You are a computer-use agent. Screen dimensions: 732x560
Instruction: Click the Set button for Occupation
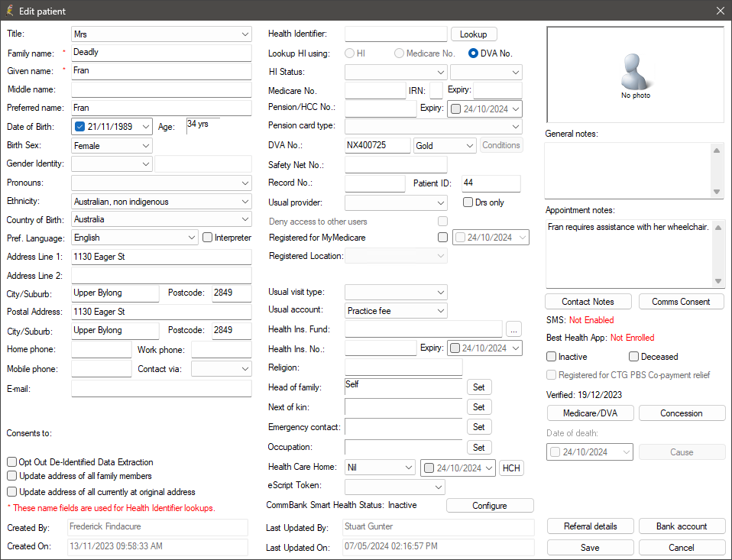(479, 447)
